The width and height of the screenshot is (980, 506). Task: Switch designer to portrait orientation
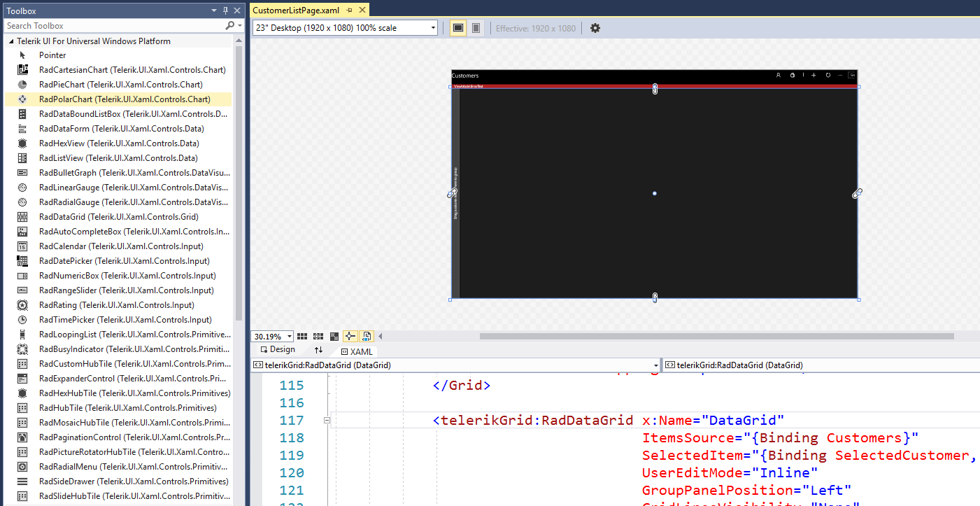tap(476, 28)
